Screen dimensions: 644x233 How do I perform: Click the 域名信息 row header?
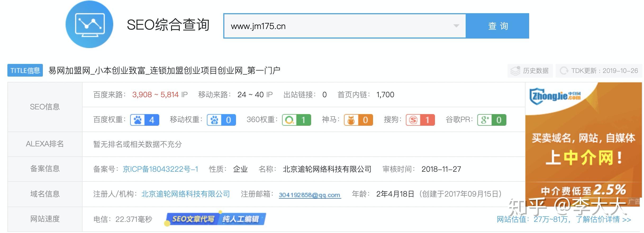click(x=45, y=194)
